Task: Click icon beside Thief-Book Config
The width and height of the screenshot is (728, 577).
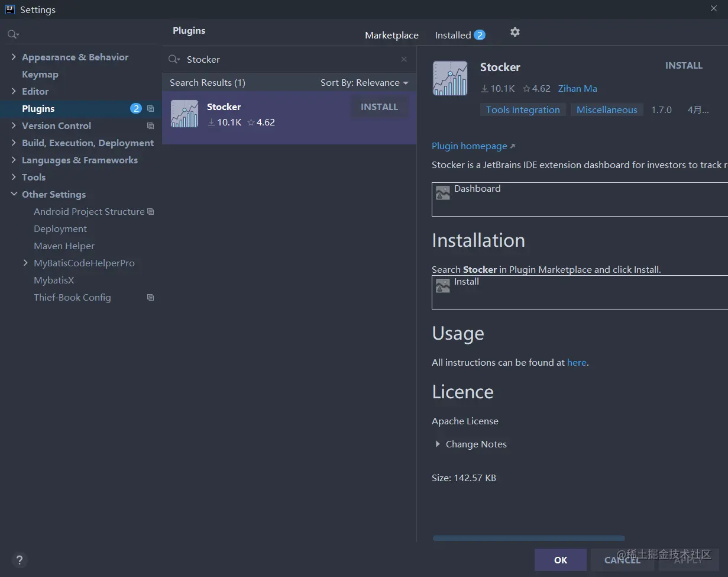Action: tap(150, 298)
